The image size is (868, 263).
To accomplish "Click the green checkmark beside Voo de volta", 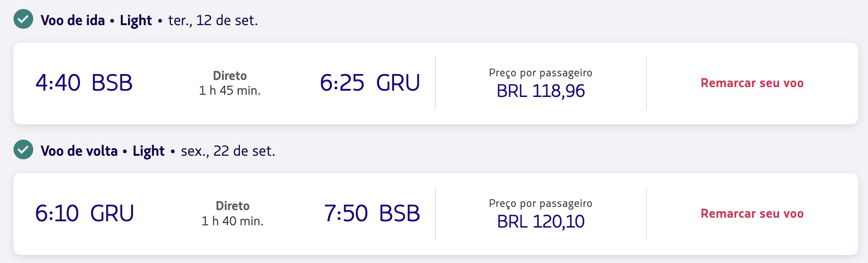I will pos(23,149).
